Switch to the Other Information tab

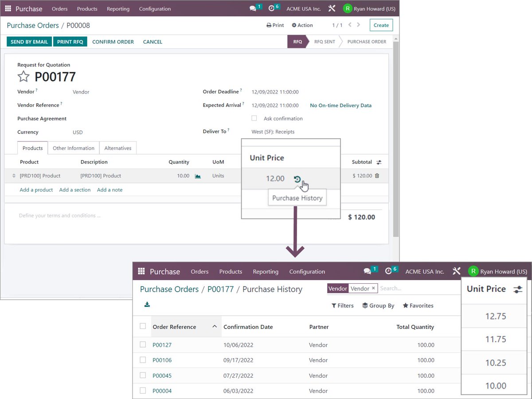tap(73, 148)
